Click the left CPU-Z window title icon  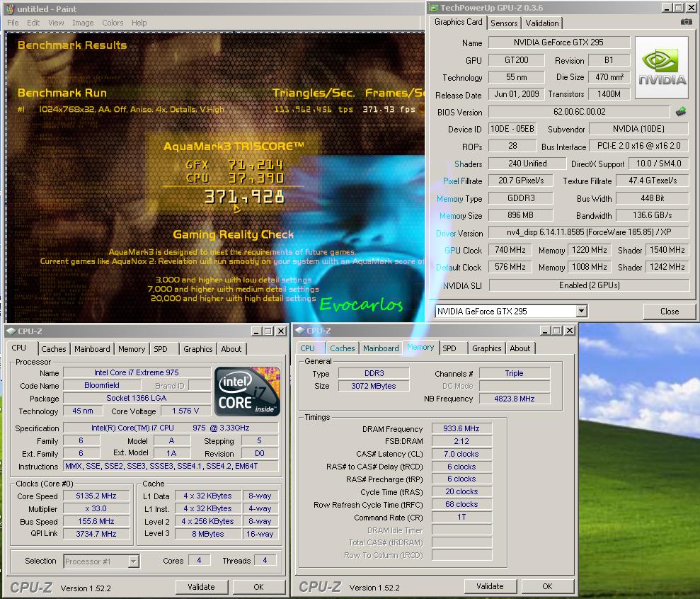point(11,331)
